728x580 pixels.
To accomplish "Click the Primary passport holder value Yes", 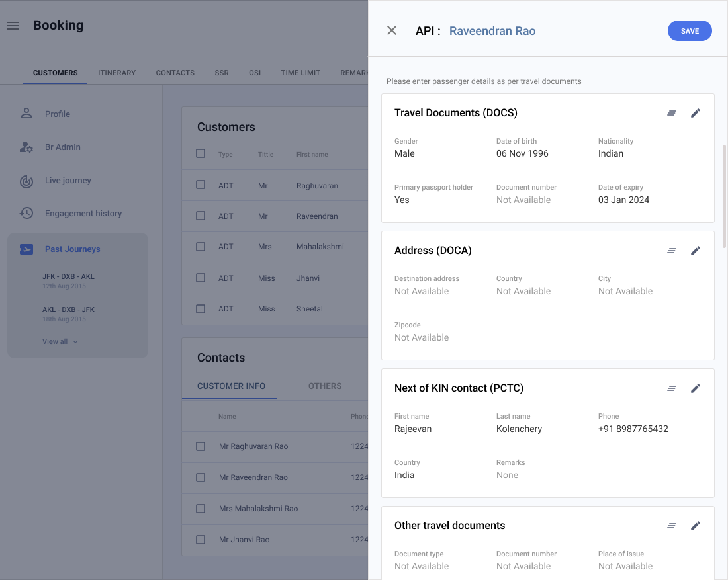I will (x=402, y=200).
